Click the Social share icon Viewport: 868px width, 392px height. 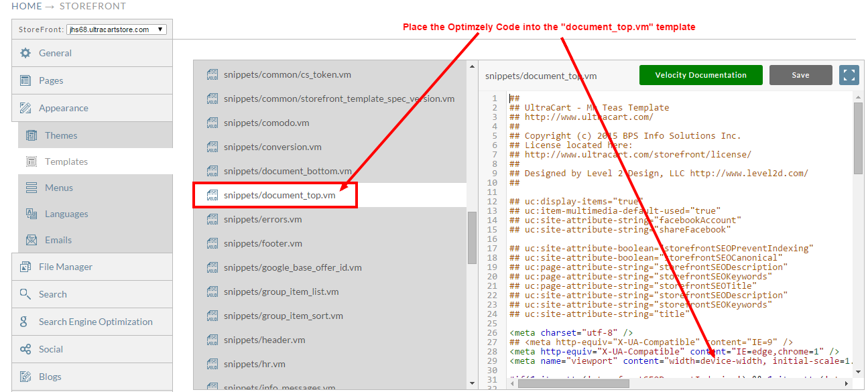(25, 349)
